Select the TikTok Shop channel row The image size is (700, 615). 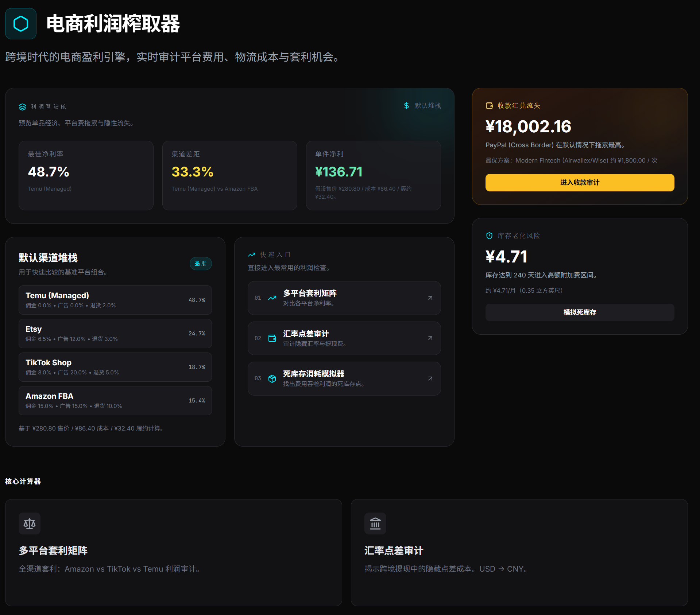(x=115, y=367)
